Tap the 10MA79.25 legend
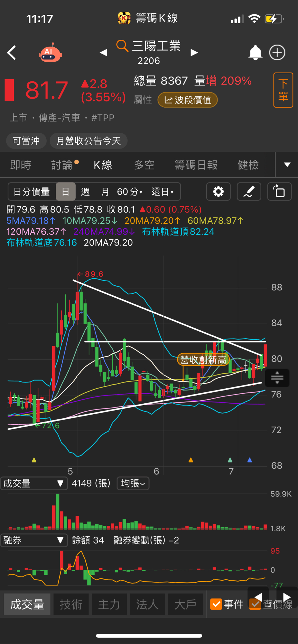The image size is (298, 644). tap(90, 221)
